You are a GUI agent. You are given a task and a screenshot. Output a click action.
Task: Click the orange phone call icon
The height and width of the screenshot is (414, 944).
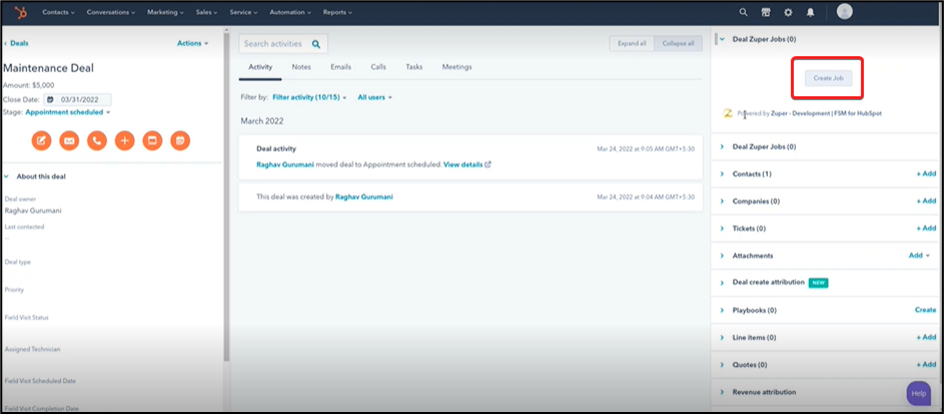pos(97,141)
